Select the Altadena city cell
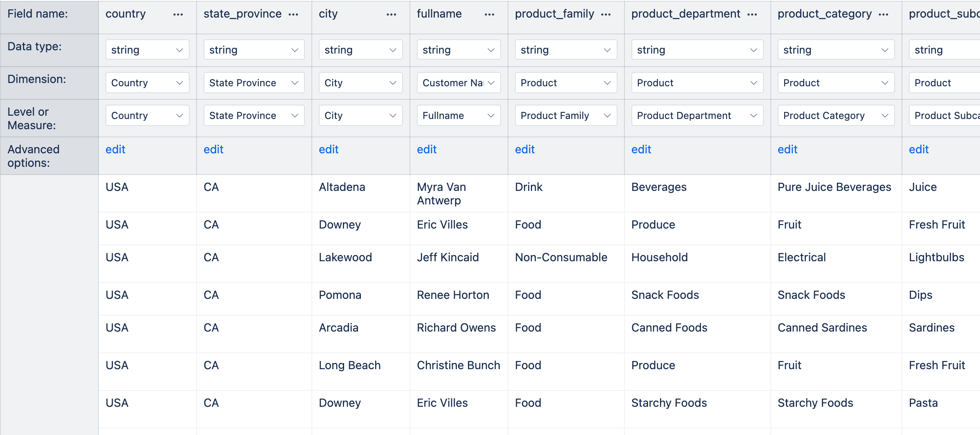Viewport: 980px width, 435px height. (x=342, y=187)
